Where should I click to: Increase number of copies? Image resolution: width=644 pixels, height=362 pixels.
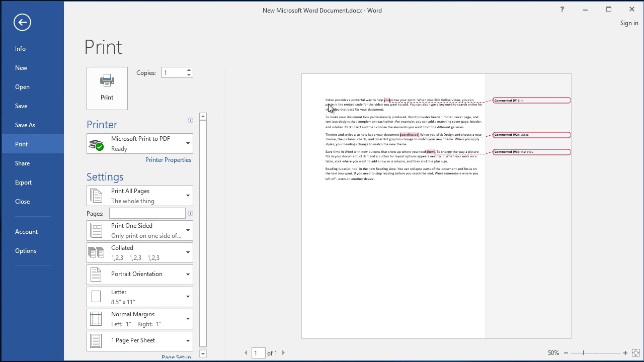tap(189, 70)
